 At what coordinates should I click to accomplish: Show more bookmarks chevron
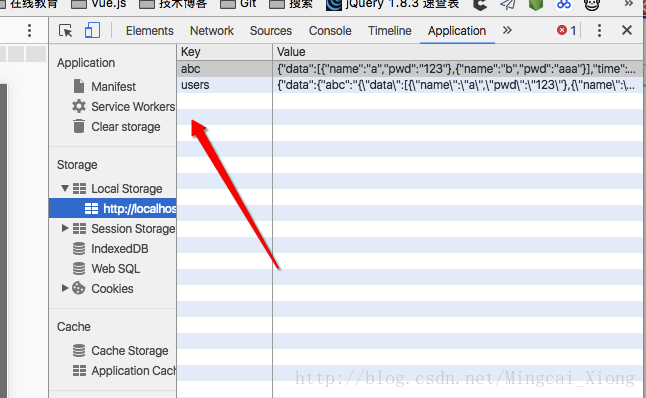pos(628,3)
